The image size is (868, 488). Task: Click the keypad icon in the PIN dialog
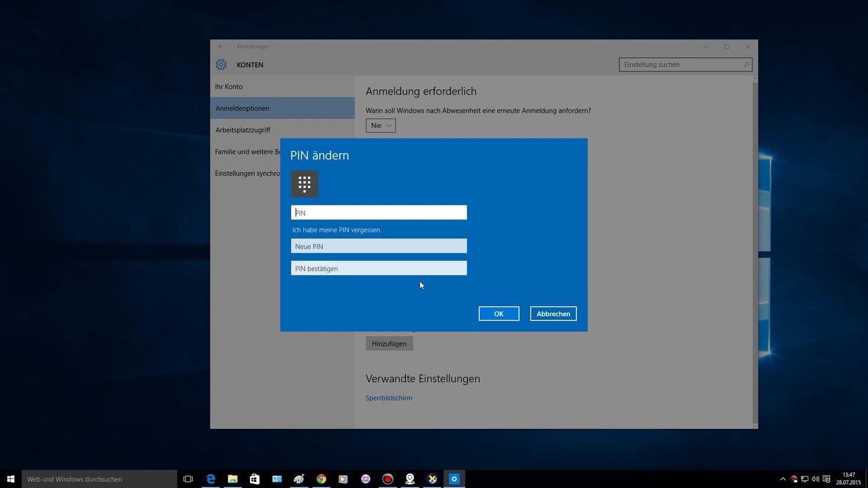[304, 184]
